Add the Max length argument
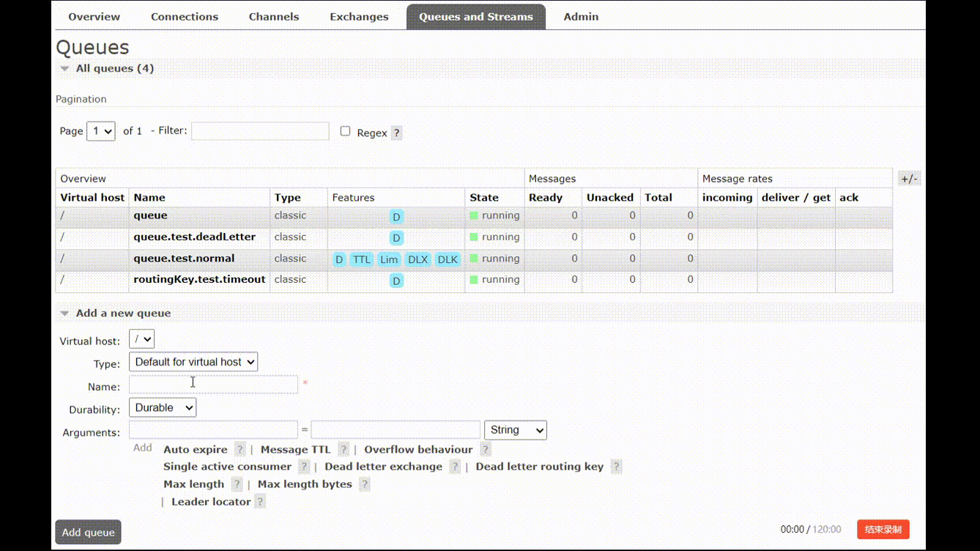Image resolution: width=980 pixels, height=551 pixels. [194, 484]
